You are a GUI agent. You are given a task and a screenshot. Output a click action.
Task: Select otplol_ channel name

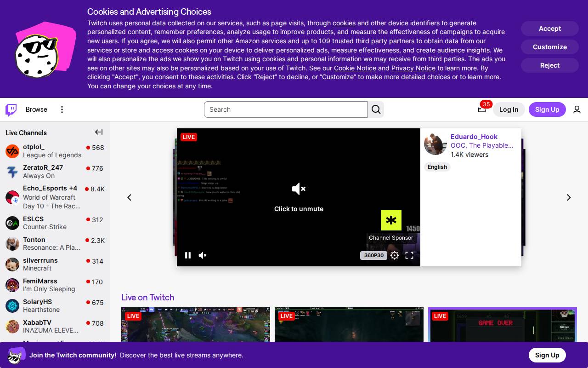tap(34, 147)
